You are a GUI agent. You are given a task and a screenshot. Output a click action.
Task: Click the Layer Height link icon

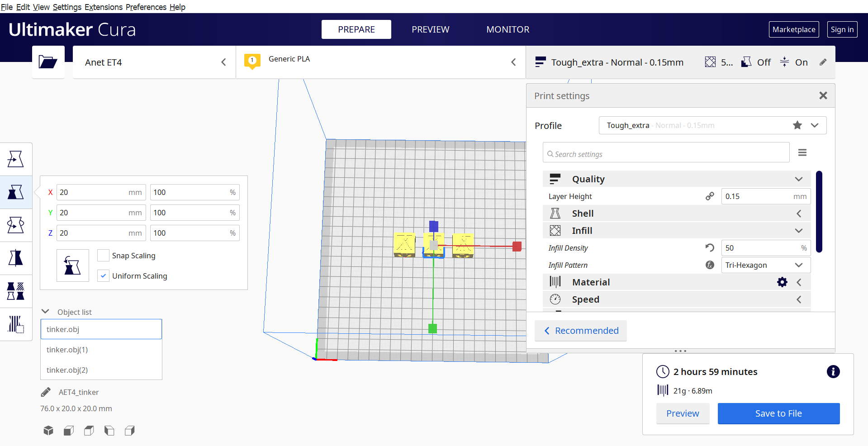click(710, 196)
